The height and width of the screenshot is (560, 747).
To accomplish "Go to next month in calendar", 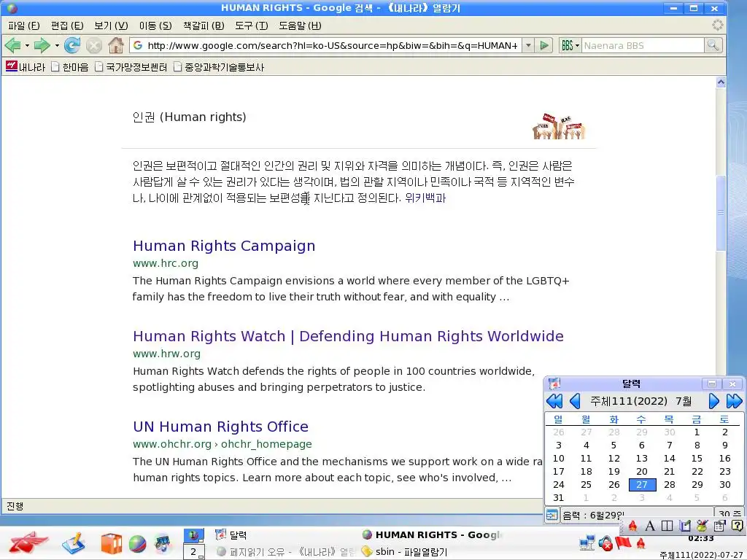I will tap(713, 402).
